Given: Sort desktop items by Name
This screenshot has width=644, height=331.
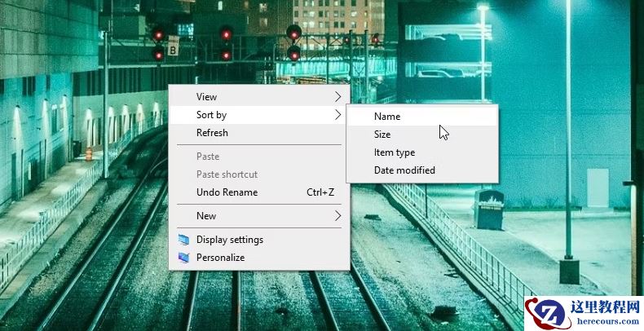Looking at the screenshot, I should (422, 117).
